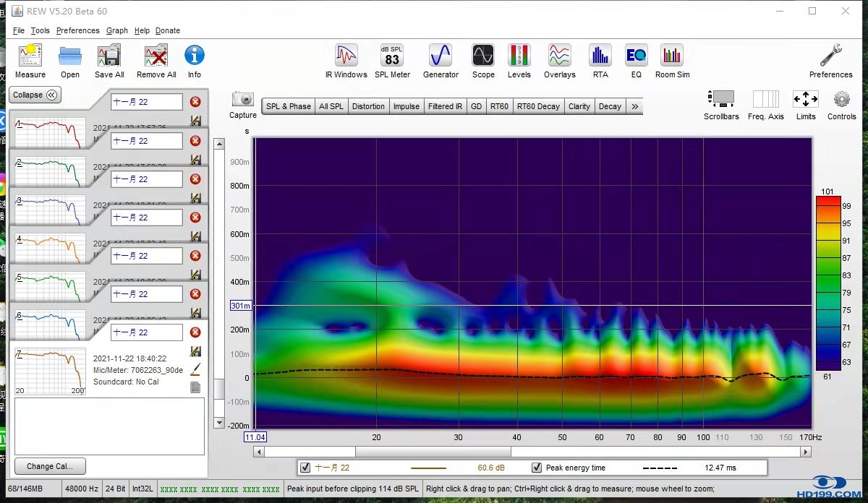
Task: Click the Change Cal... button
Action: [x=50, y=466]
